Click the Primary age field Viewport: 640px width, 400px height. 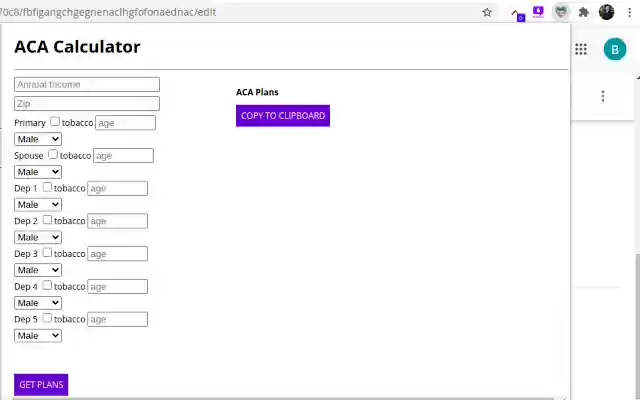[125, 123]
